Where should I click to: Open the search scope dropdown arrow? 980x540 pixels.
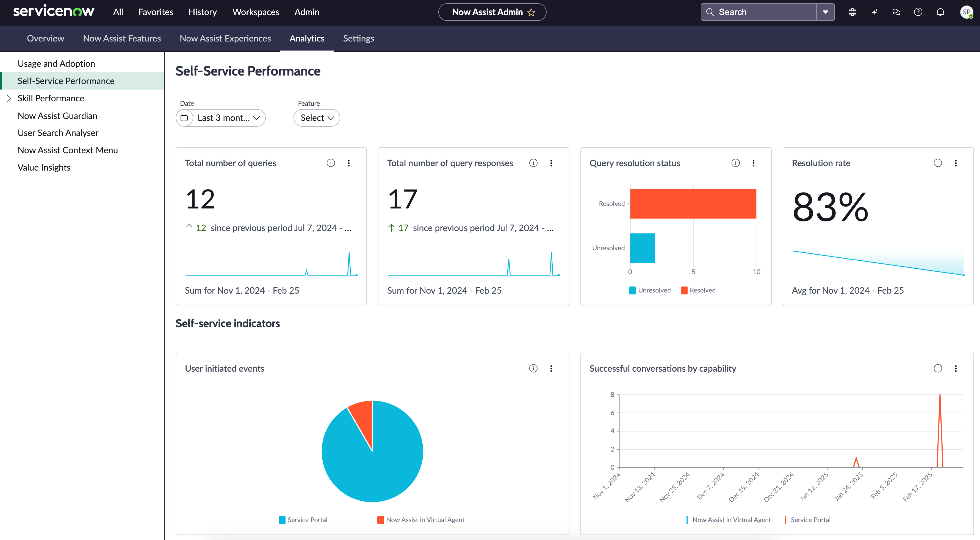(825, 12)
